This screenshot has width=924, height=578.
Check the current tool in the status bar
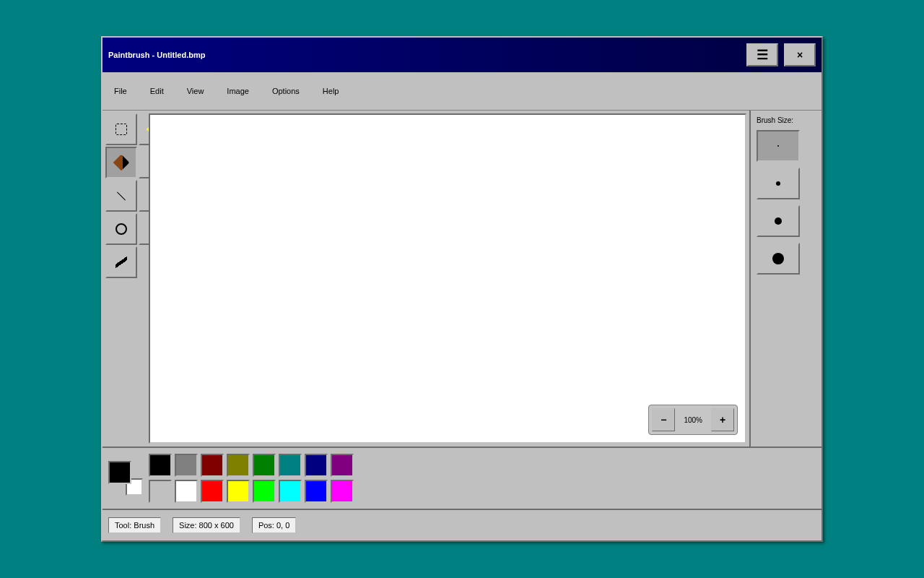(134, 525)
